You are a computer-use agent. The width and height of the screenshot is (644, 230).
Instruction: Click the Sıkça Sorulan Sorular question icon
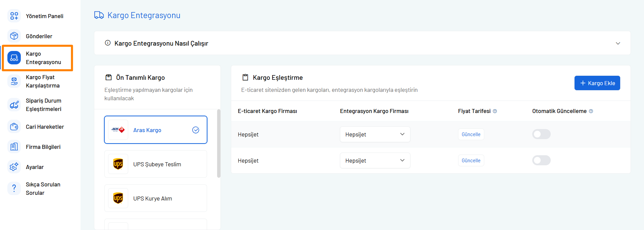click(14, 188)
